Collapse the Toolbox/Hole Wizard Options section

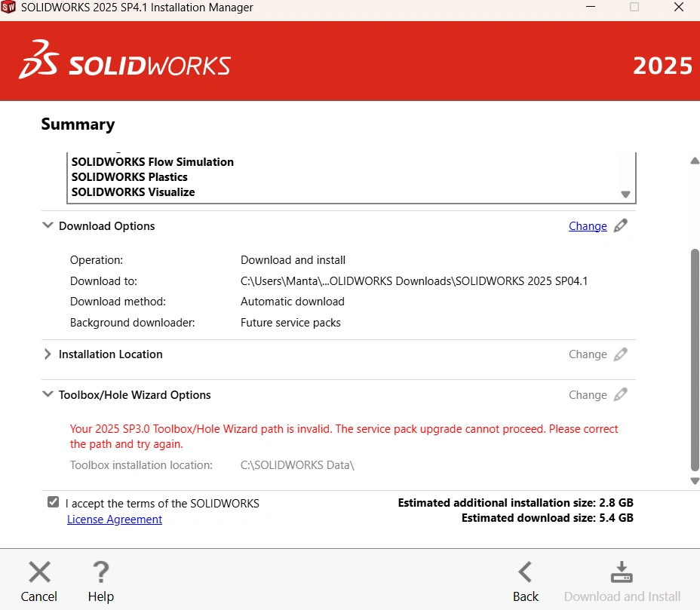pyautogui.click(x=48, y=394)
